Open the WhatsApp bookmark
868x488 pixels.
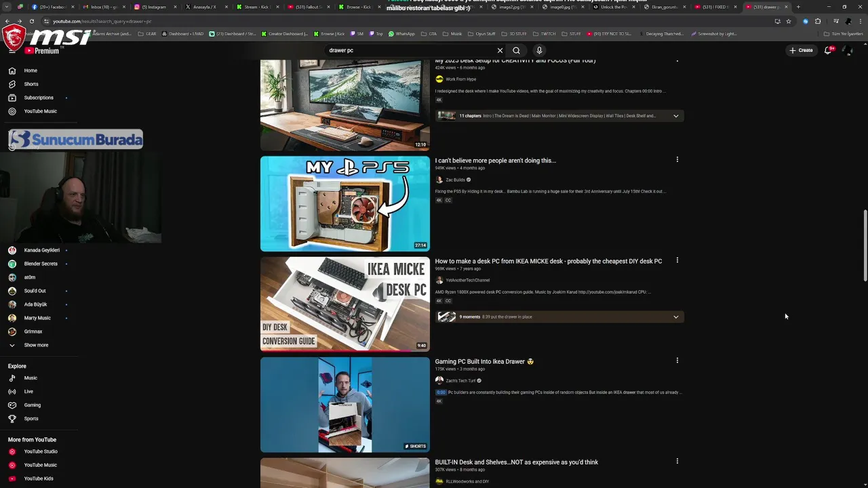tap(401, 34)
